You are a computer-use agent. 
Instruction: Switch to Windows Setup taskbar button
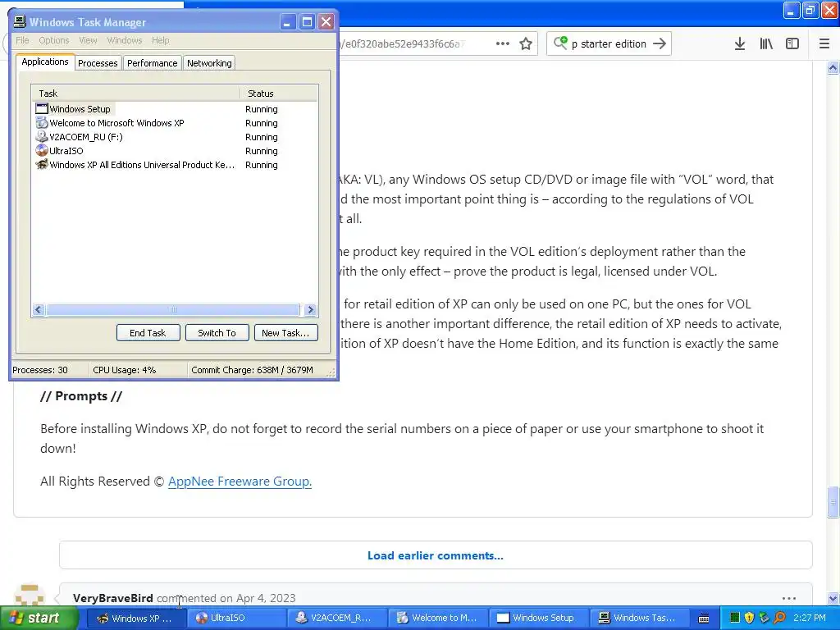click(538, 619)
